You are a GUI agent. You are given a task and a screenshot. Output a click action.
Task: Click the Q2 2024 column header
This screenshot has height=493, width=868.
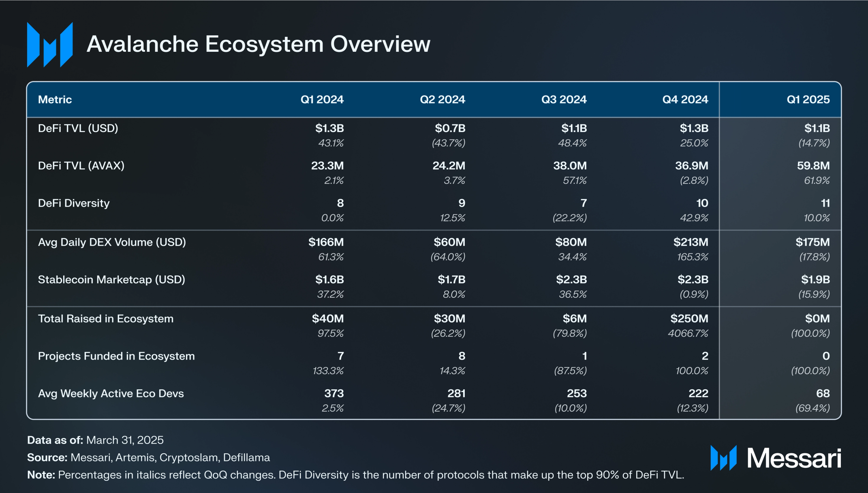point(442,100)
